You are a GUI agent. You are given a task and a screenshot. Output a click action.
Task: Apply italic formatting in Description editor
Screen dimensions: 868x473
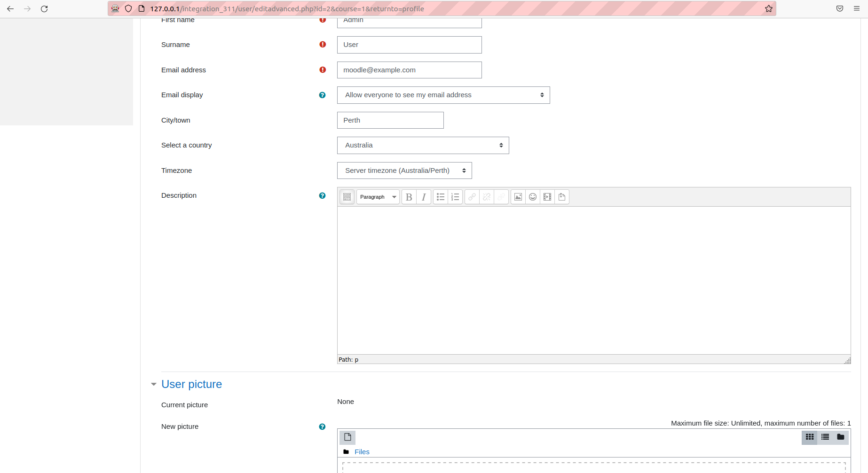pos(424,197)
